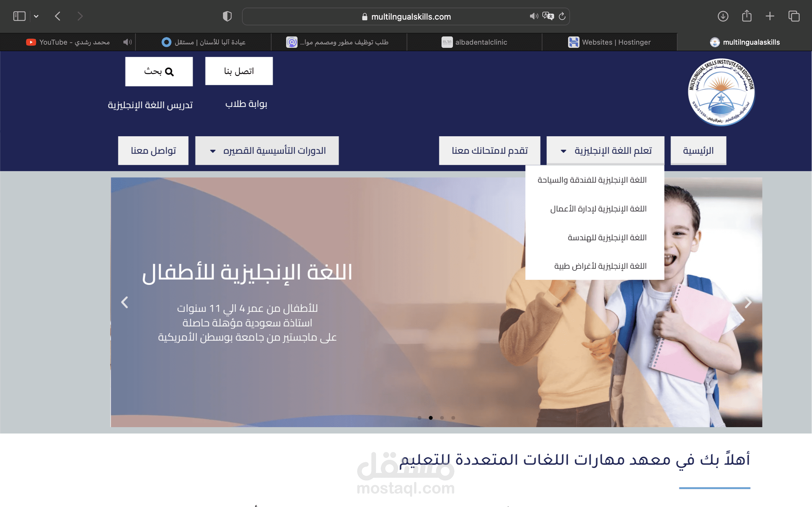
Task: Click the Safari sidebar toggle icon
Action: 19,16
